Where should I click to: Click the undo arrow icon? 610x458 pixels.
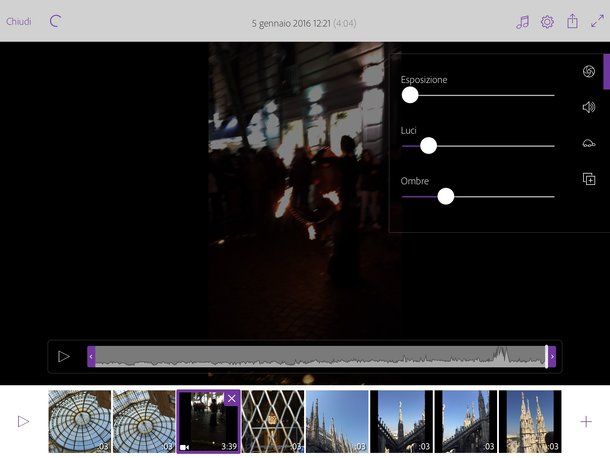pyautogui.click(x=55, y=21)
